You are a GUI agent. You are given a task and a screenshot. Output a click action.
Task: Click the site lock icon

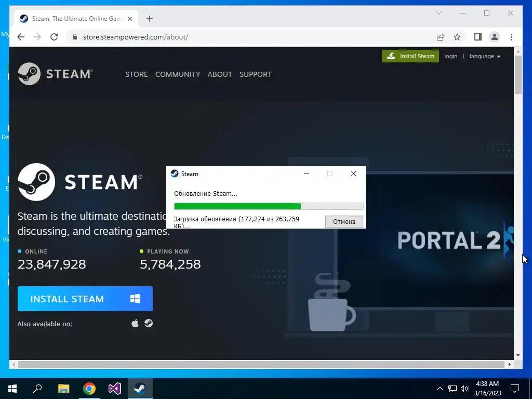pos(75,37)
